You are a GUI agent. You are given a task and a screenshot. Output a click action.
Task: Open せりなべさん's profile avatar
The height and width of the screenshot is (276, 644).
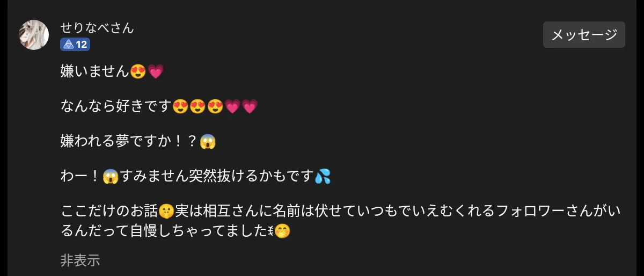tap(34, 35)
